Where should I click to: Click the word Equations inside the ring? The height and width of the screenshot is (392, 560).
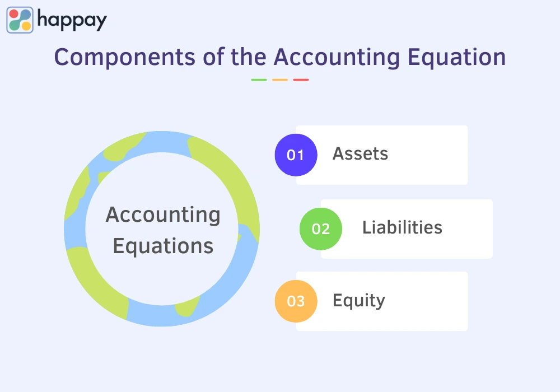[163, 245]
